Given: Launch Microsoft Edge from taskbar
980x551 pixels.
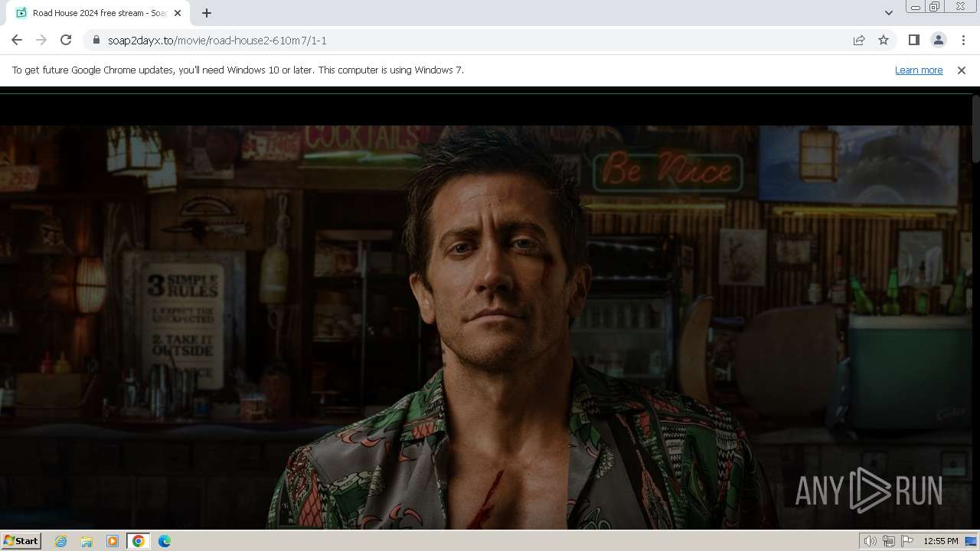Looking at the screenshot, I should click(x=165, y=541).
